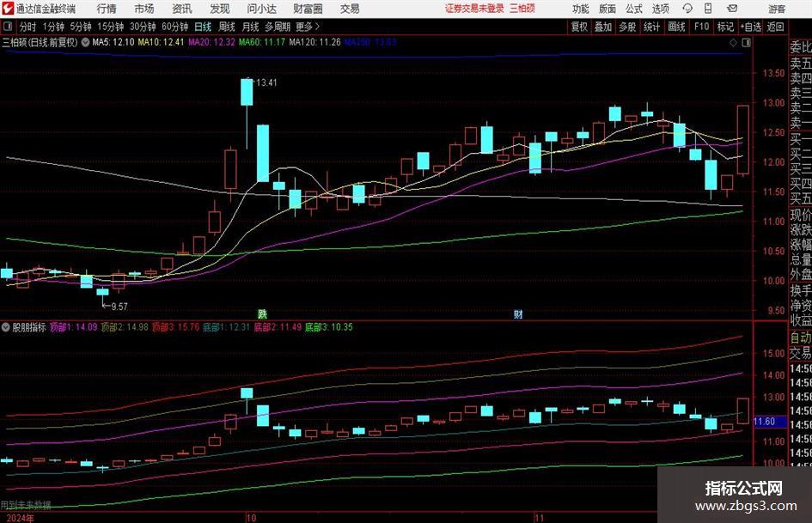Open the 版面 menu
The height and width of the screenshot is (523, 812).
(607, 9)
